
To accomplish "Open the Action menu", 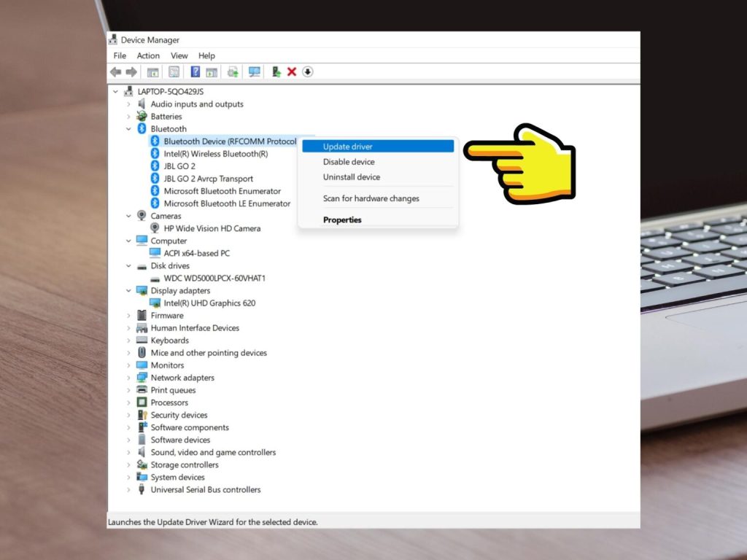I will [148, 55].
